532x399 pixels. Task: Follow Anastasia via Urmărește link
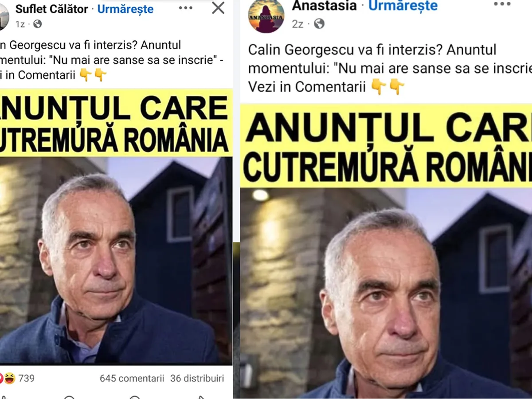coord(403,5)
